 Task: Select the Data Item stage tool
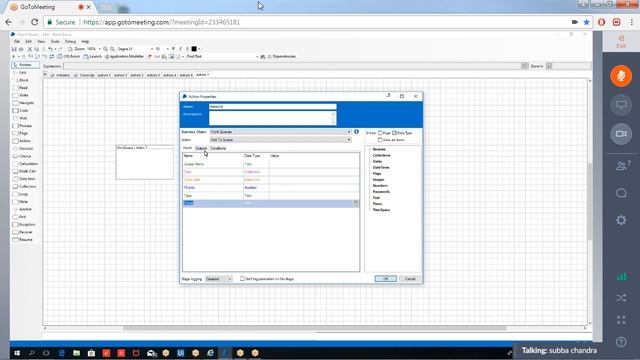click(24, 179)
